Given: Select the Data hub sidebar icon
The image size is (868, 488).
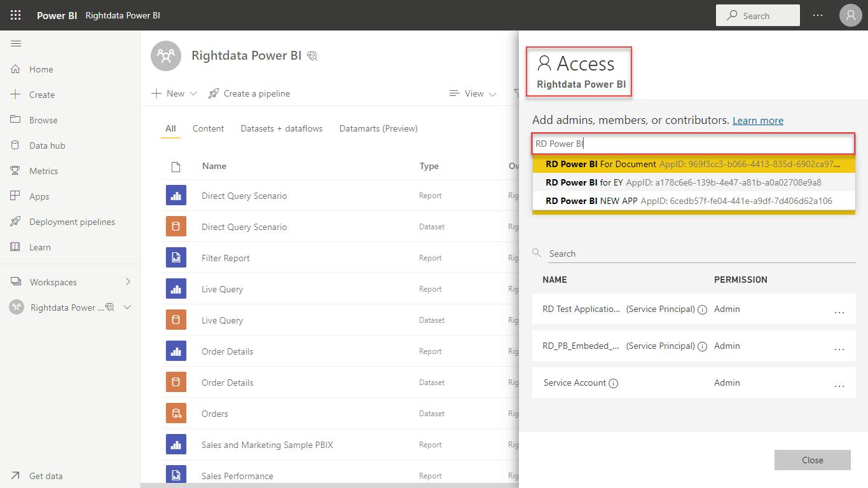Looking at the screenshot, I should [x=15, y=145].
